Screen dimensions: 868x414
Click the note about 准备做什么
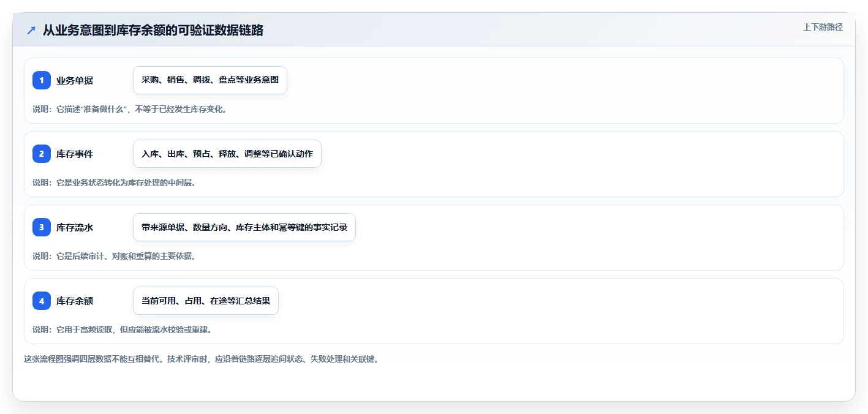130,109
